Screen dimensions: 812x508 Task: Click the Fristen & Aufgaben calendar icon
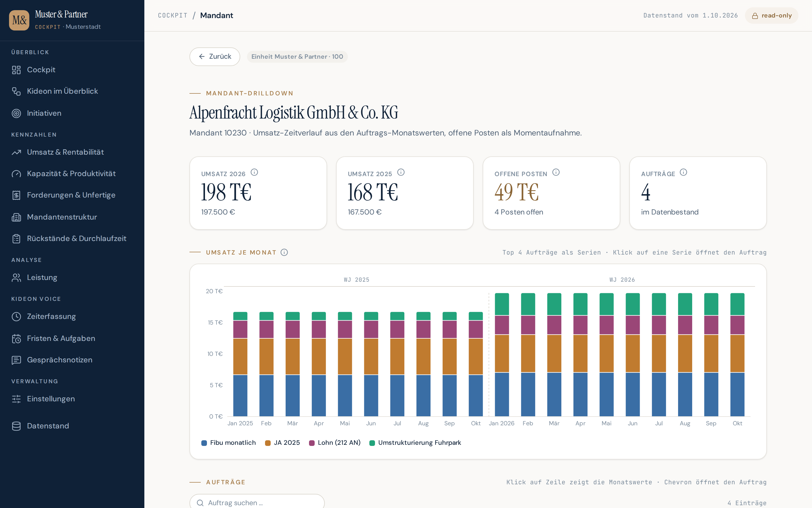(16, 338)
